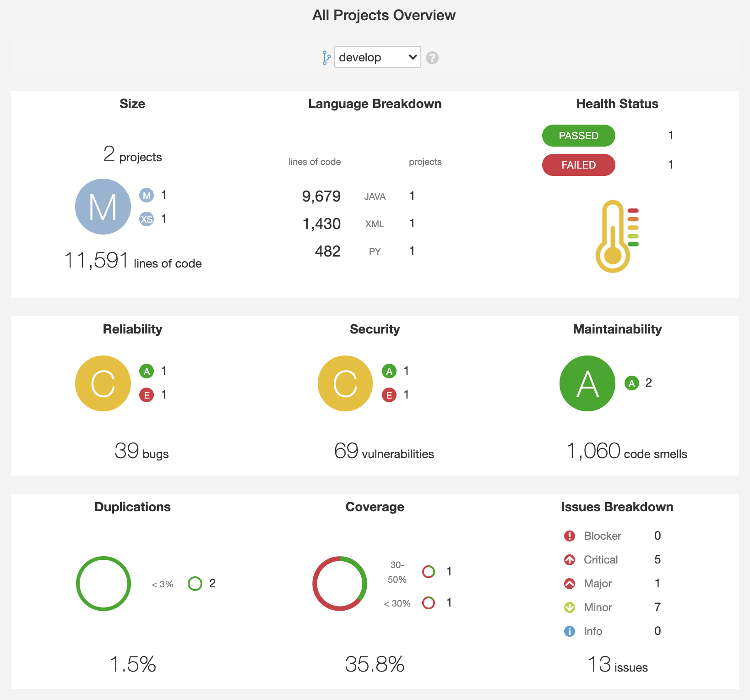Click the Major severity icon

tap(570, 584)
